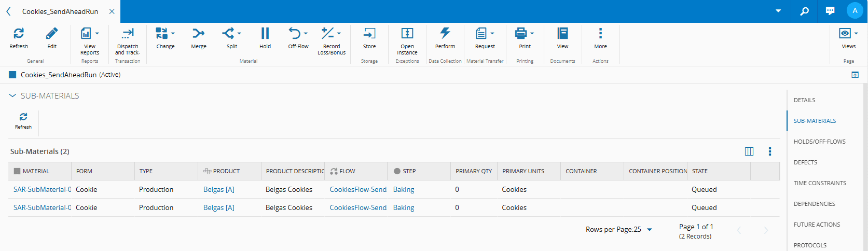Open the column chooser for Sub-Materials grid
Viewport: 868px width, 251px height.
pos(749,151)
